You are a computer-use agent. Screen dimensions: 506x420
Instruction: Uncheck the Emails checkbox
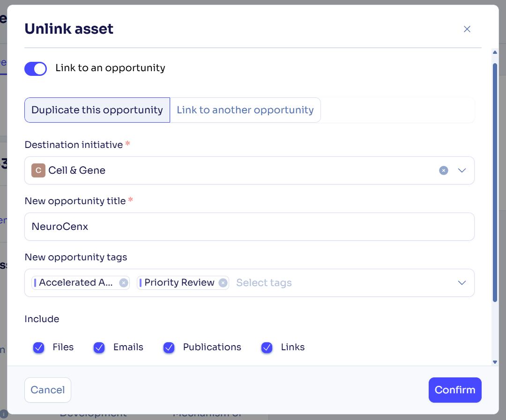click(x=99, y=347)
